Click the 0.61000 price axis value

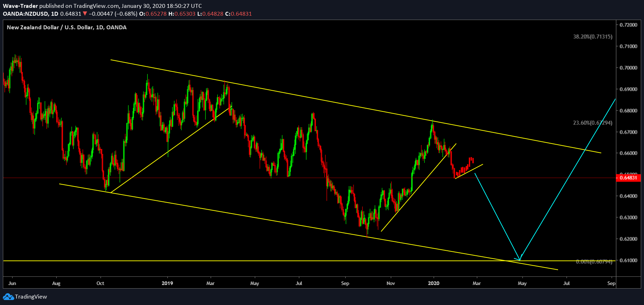[628, 260]
